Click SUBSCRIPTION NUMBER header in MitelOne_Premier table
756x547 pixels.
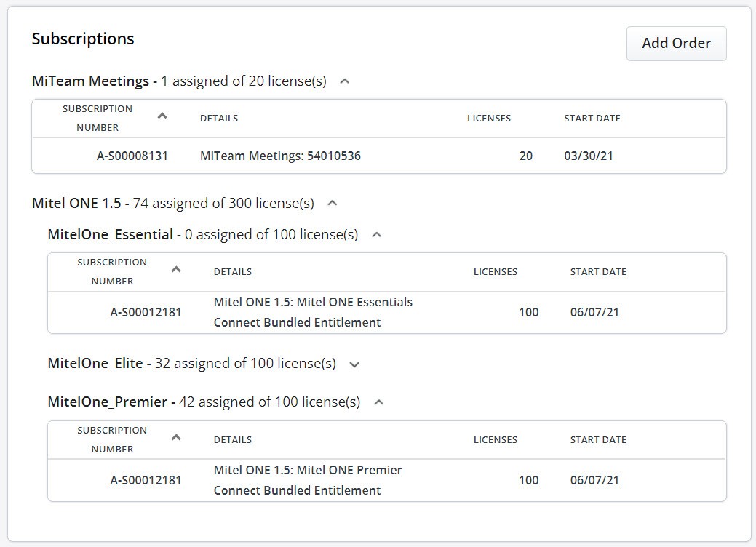(112, 440)
